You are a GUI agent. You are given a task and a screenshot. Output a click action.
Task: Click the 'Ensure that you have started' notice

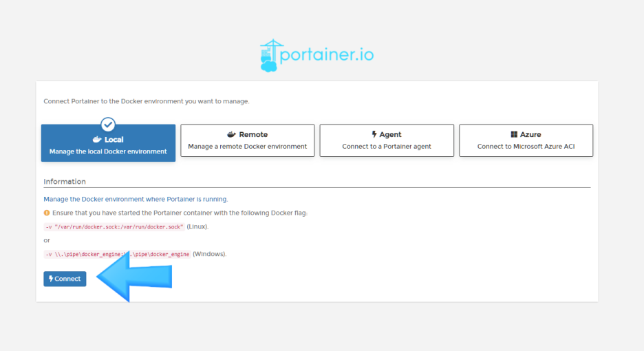tap(180, 213)
